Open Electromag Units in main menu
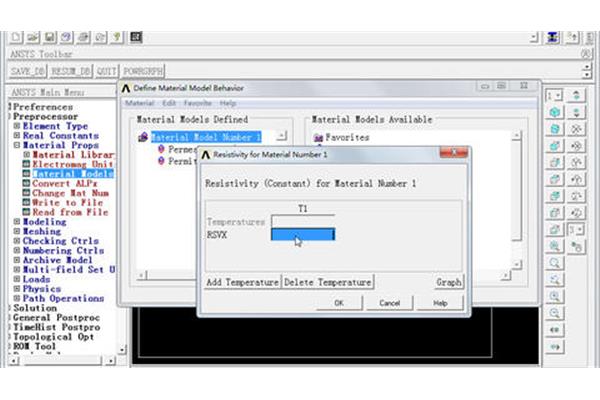600x400 pixels. [72, 164]
